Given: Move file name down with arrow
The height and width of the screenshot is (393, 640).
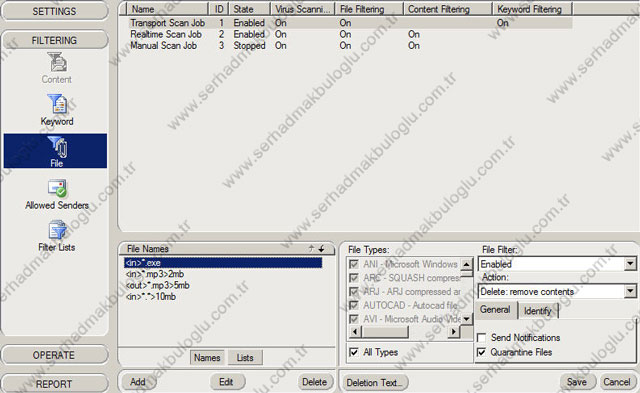Looking at the screenshot, I should tap(322, 249).
